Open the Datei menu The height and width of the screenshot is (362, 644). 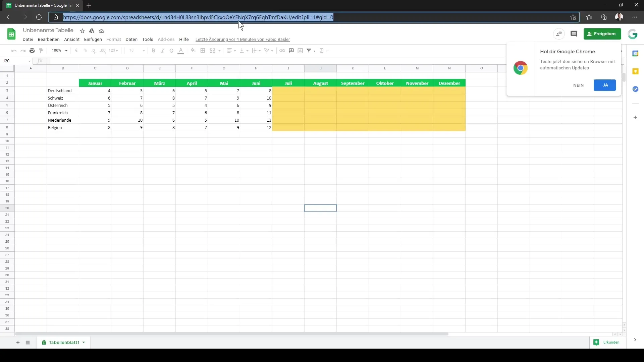click(28, 40)
